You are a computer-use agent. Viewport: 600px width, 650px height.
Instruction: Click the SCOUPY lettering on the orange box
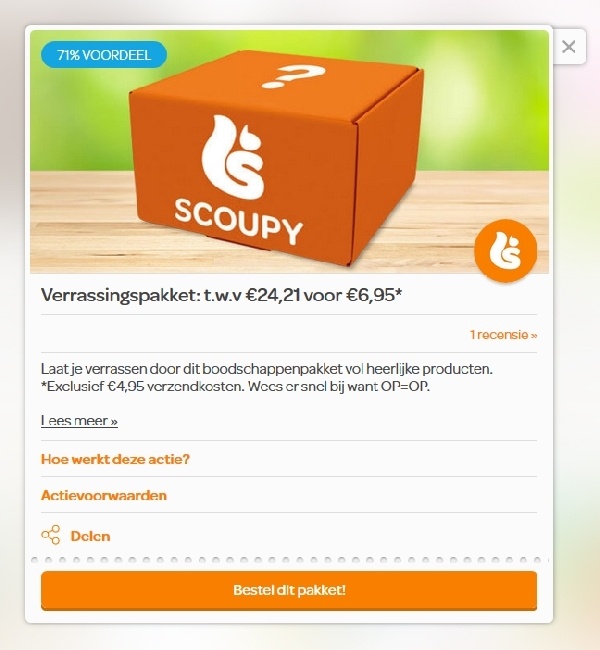pos(238,222)
